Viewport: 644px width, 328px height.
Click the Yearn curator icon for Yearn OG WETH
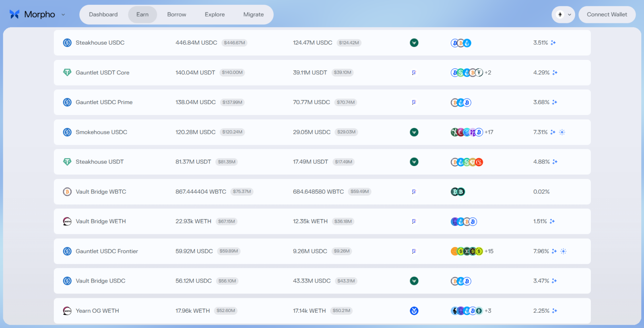pos(414,311)
